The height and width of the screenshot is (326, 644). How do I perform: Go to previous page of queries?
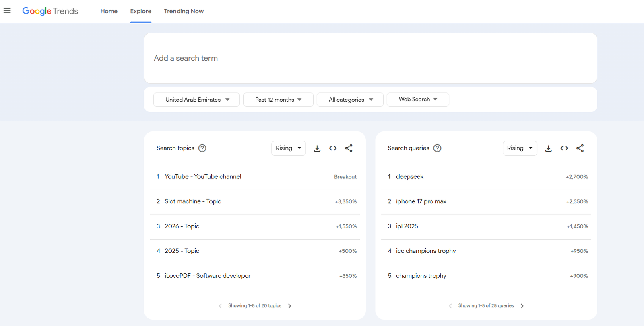coord(450,306)
